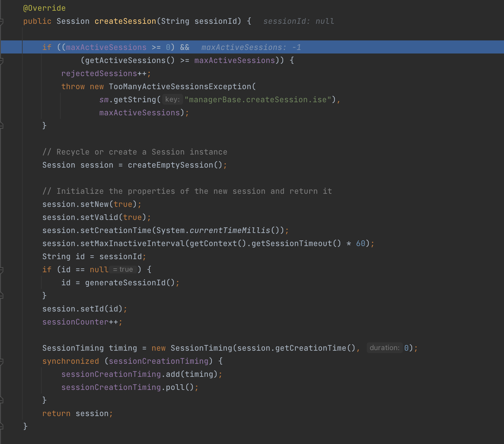Screen dimensions: 504x444
Task: Click the createSession method name
Action: 125,21
